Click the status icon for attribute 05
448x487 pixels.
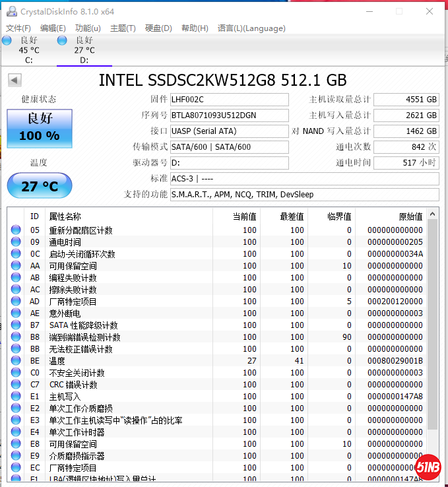tap(16, 230)
